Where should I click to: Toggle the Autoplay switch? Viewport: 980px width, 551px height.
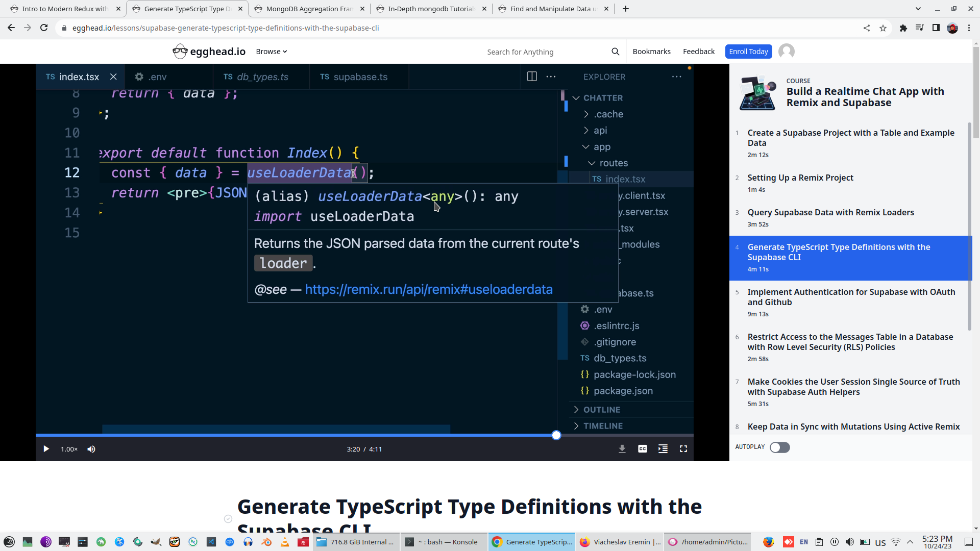click(779, 447)
